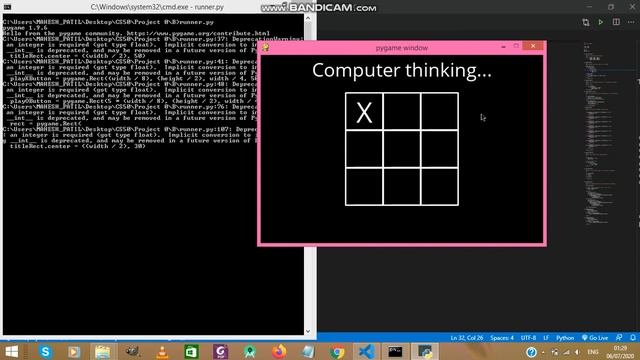Click the Ln 32, Col 26 position indicator
The height and width of the screenshot is (360, 640).
pyautogui.click(x=467, y=338)
